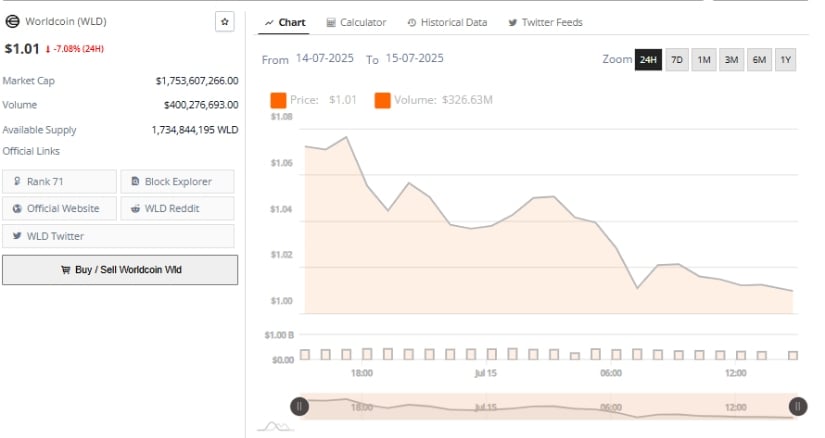
Task: Click the Historical Data clock icon
Action: tap(412, 23)
